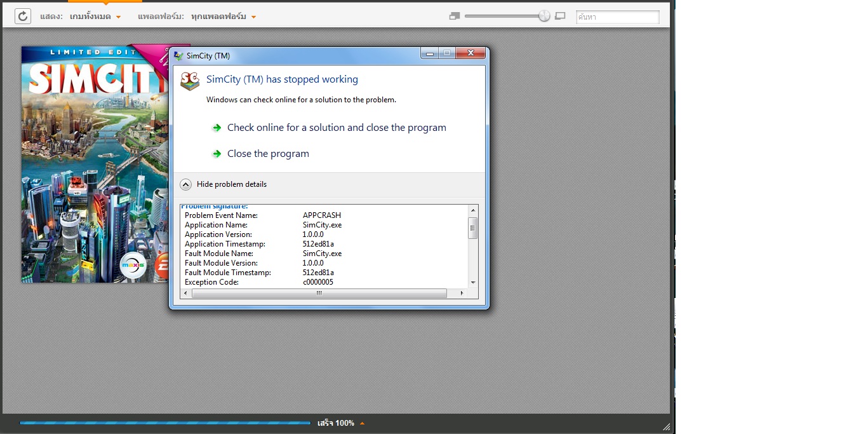Viewport: 868px width, 434px height.
Task: Click the 1.0.0.0 value beside Application Version
Action: (313, 234)
